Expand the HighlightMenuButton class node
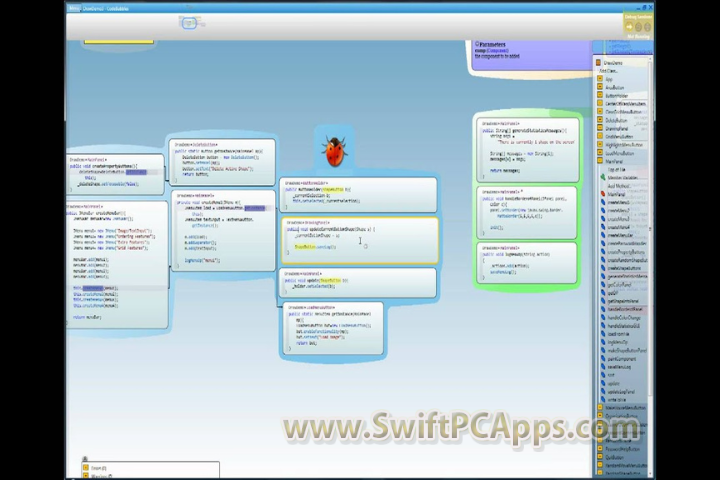Viewport: 720px width, 480px height. tap(600, 145)
